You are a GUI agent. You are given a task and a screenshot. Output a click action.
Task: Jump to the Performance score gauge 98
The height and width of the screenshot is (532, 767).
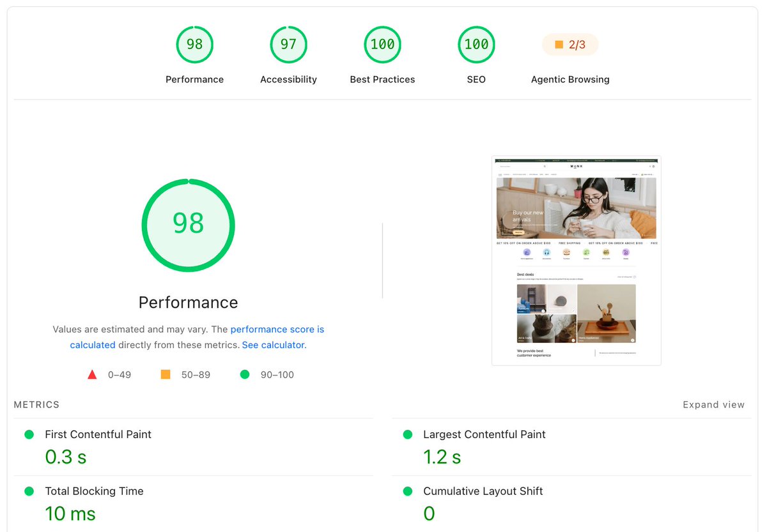click(x=194, y=45)
